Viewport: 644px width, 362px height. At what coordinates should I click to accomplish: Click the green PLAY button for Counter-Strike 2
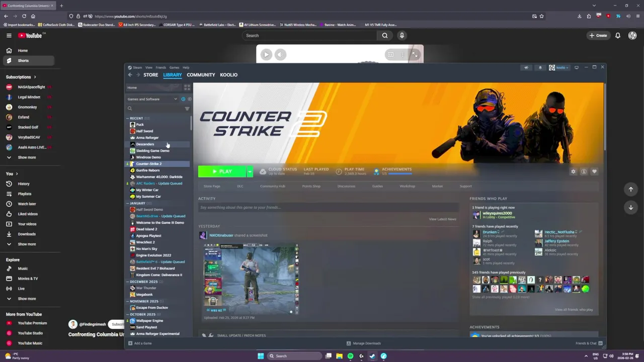[x=222, y=171]
